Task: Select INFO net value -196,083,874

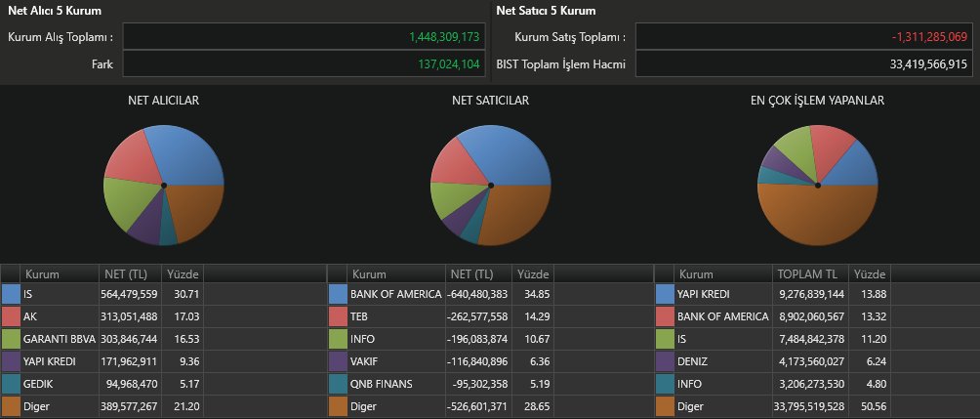Action: point(477,339)
